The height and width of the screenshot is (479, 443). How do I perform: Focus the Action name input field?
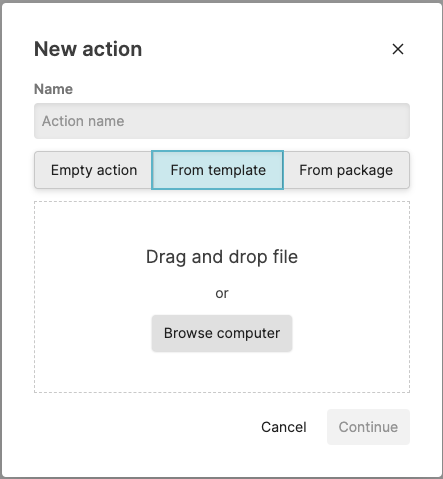[x=222, y=121]
